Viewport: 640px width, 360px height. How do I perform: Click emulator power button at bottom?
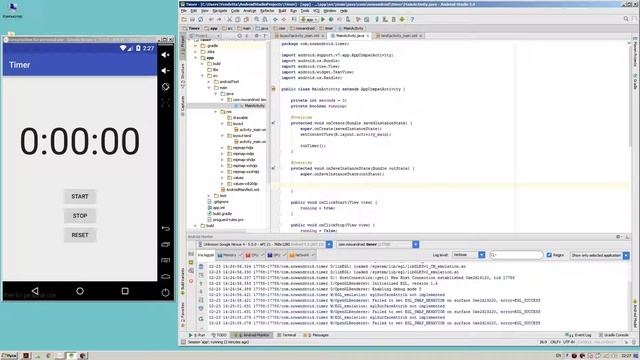pyautogui.click(x=165, y=292)
